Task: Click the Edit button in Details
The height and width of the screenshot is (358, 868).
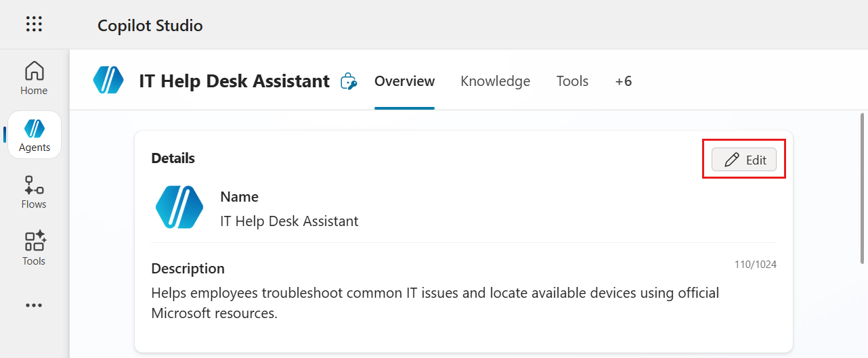Action: click(744, 160)
